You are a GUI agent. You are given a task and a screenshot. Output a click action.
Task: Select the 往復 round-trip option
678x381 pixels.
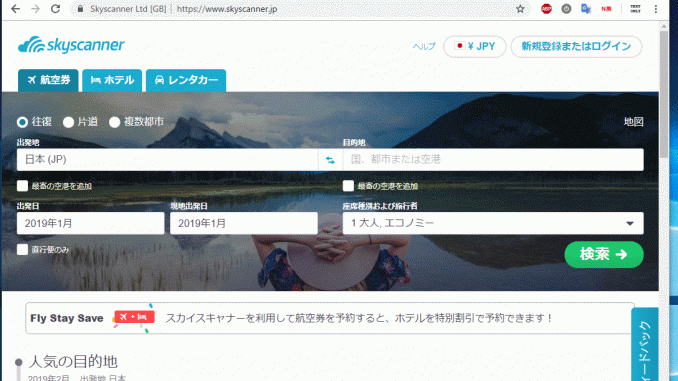(22, 122)
